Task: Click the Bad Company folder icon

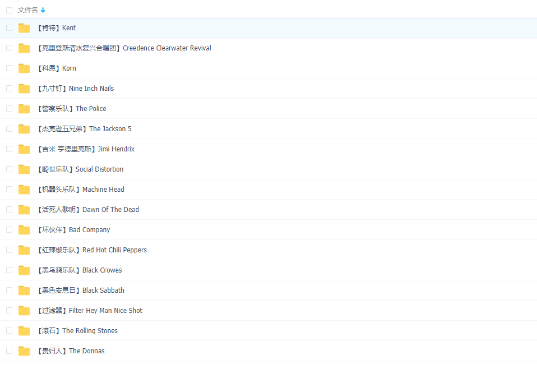Action: coord(24,230)
